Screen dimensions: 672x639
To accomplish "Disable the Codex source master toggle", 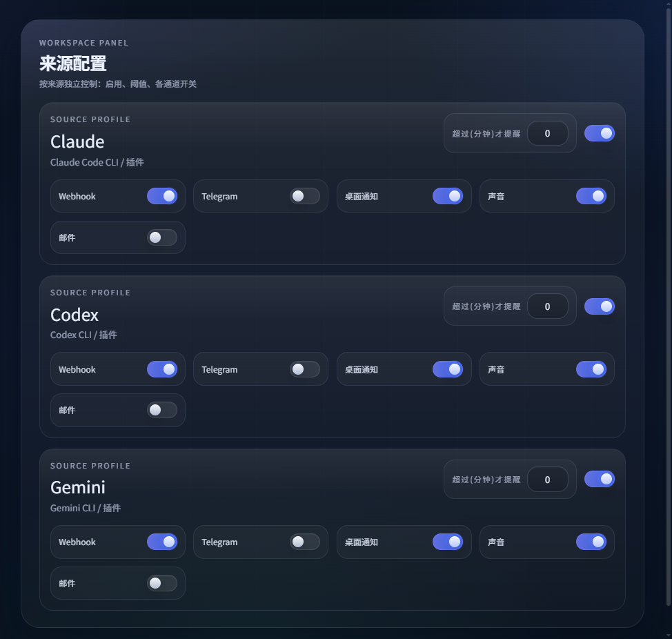I will point(599,306).
